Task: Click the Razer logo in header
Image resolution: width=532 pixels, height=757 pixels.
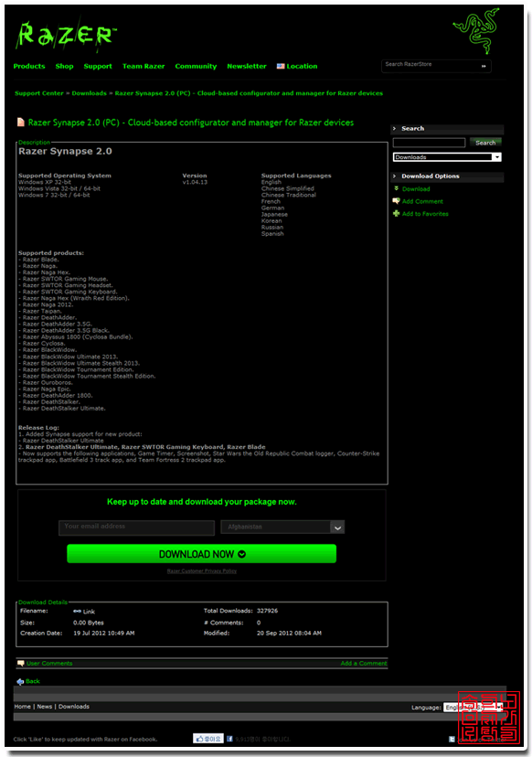Action: click(66, 36)
